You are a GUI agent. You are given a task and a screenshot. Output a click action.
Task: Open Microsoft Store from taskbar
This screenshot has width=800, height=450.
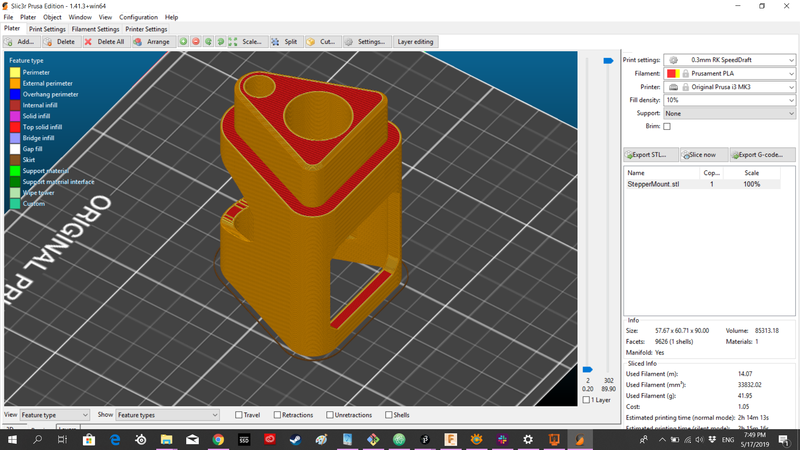pos(89,439)
